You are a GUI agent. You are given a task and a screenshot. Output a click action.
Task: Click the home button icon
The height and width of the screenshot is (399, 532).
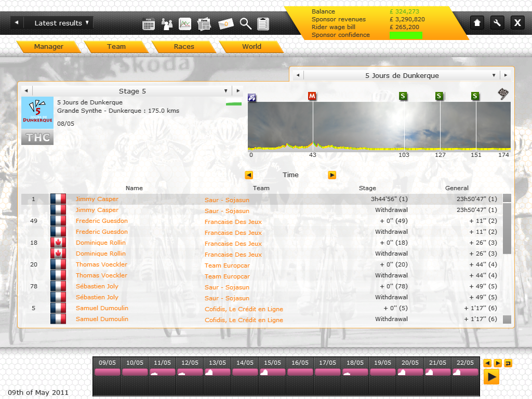[477, 23]
